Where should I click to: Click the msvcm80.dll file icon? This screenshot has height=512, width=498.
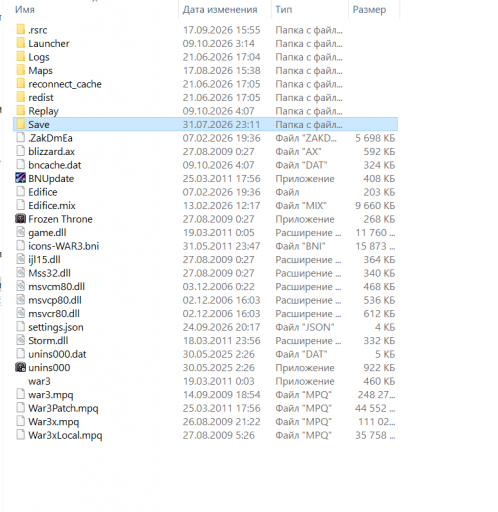tap(21, 286)
